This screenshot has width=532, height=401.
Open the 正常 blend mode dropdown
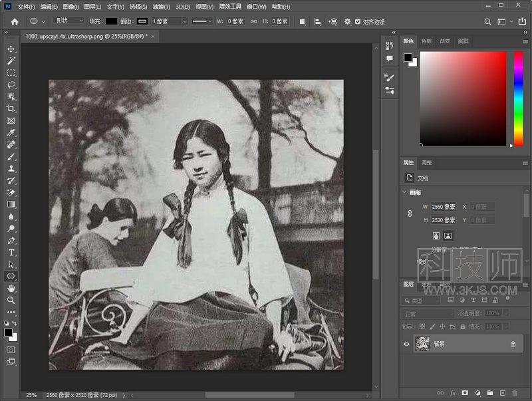tap(428, 313)
